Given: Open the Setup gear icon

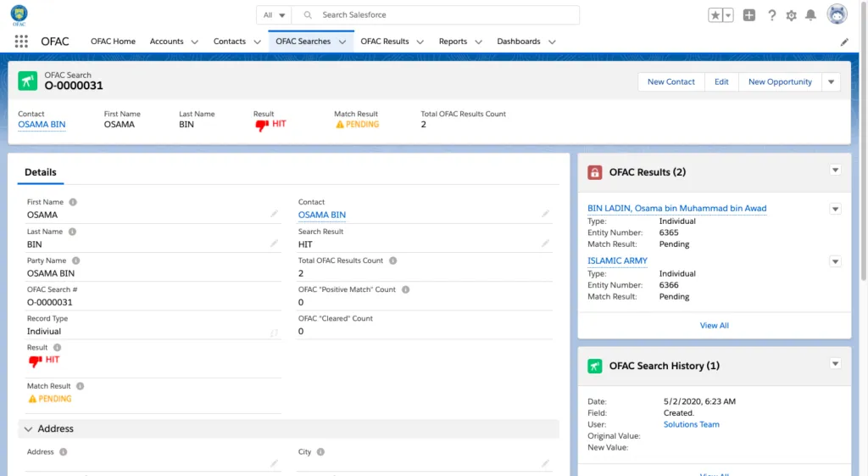Looking at the screenshot, I should [x=791, y=15].
